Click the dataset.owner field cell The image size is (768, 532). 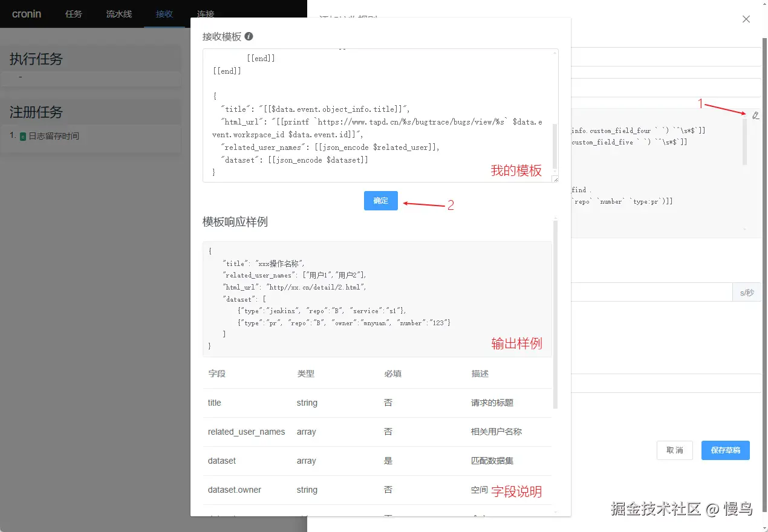(235, 490)
